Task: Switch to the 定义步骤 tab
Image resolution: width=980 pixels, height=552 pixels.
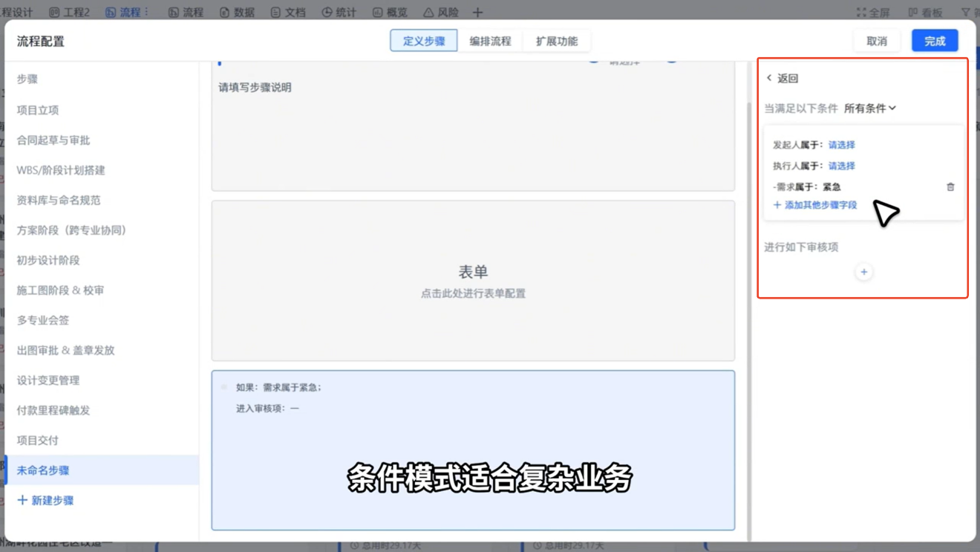Action: tap(424, 41)
